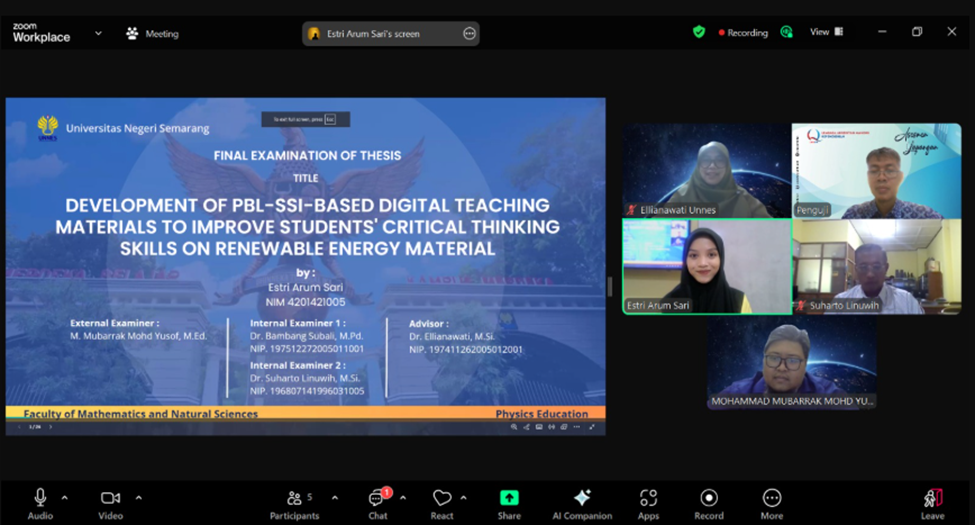Viewport: 975px width, 525px height.
Task: Open the View layout menu
Action: [x=826, y=32]
